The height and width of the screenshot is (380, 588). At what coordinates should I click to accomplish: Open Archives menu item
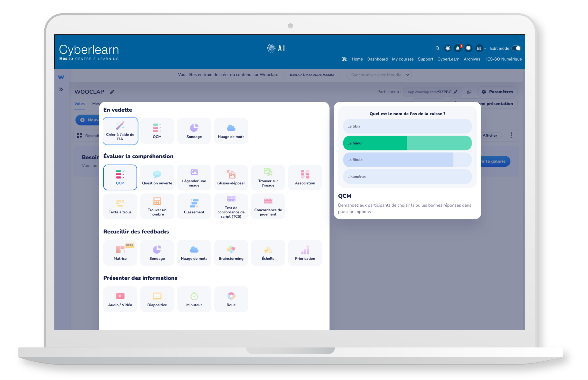[x=472, y=59]
